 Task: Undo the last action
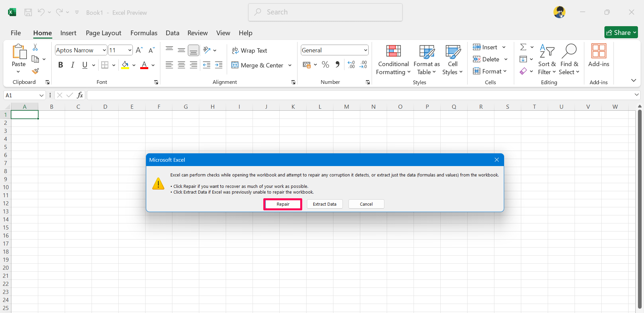tap(41, 12)
